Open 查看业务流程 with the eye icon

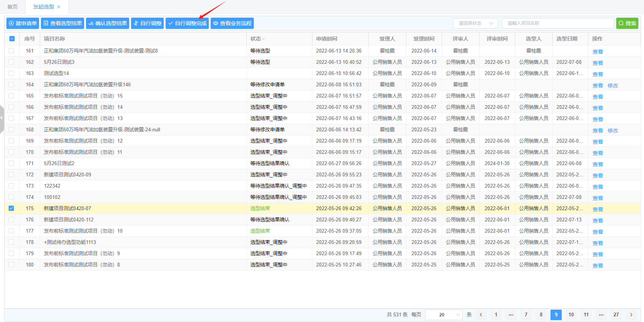pos(232,23)
